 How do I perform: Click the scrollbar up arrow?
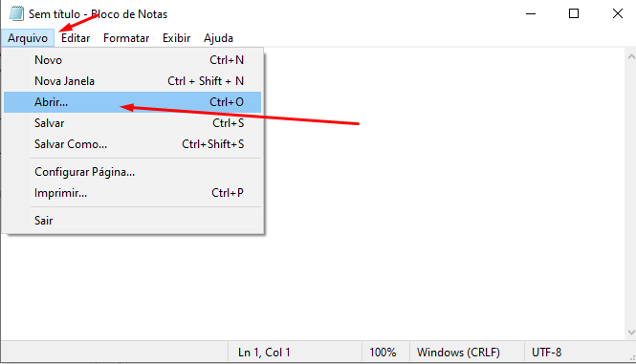point(631,56)
